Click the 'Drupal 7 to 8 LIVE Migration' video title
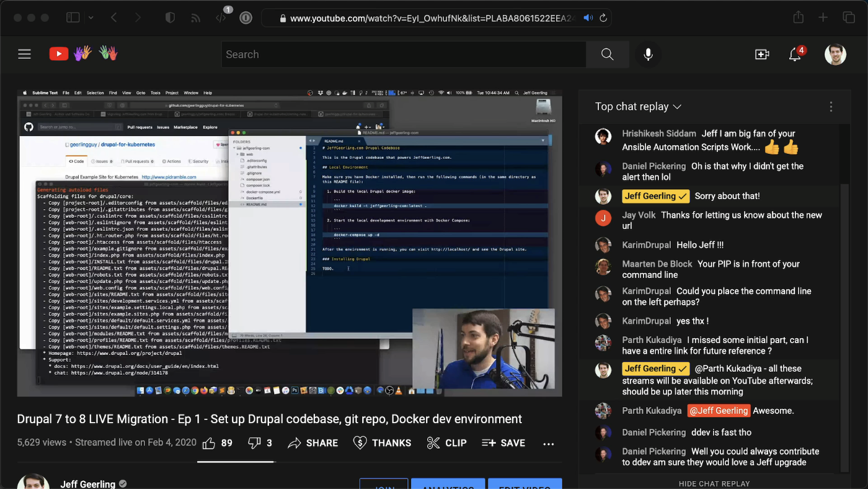Screen dimensions: 868x489 click(270, 419)
